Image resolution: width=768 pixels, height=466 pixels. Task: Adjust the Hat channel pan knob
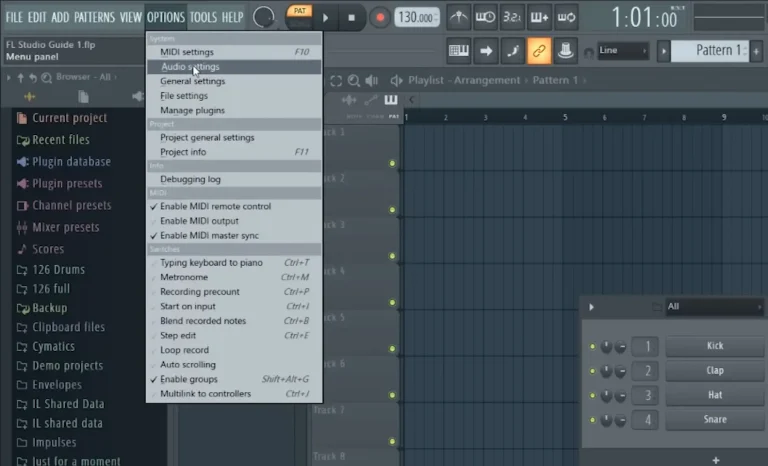point(606,395)
